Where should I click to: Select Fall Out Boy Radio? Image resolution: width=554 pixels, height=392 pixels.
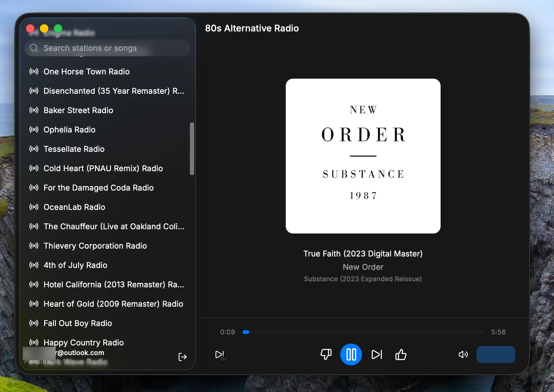coord(107,323)
